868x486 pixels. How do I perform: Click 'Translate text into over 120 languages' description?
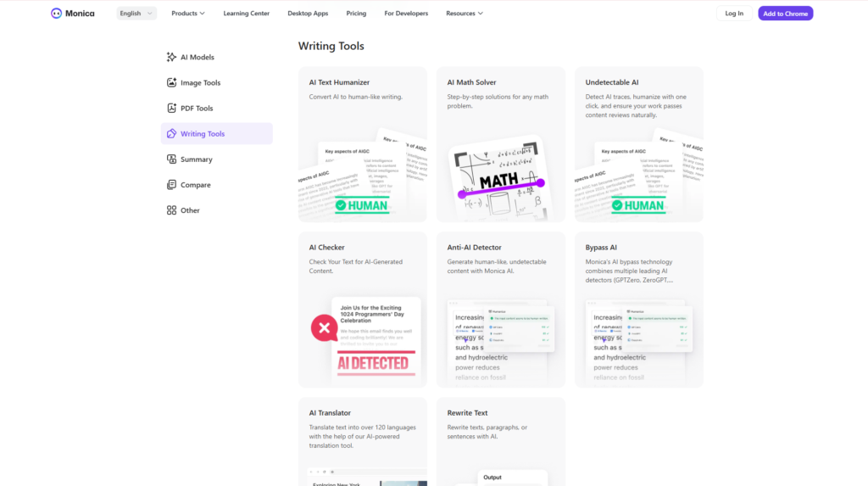click(x=362, y=436)
